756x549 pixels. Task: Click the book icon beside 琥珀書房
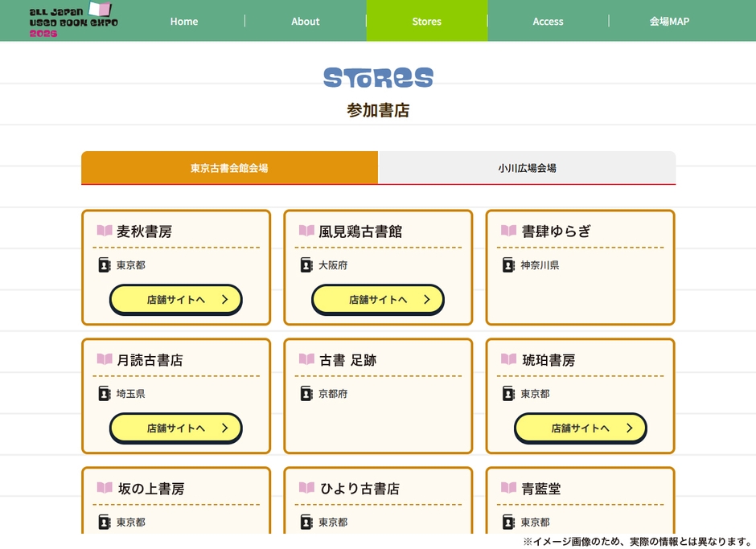click(508, 359)
